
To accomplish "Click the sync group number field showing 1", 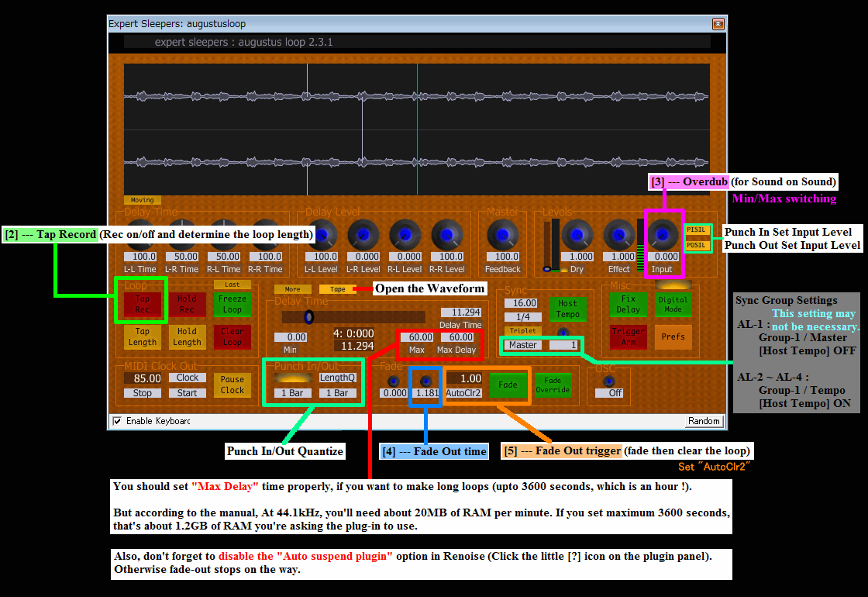I will (564, 345).
